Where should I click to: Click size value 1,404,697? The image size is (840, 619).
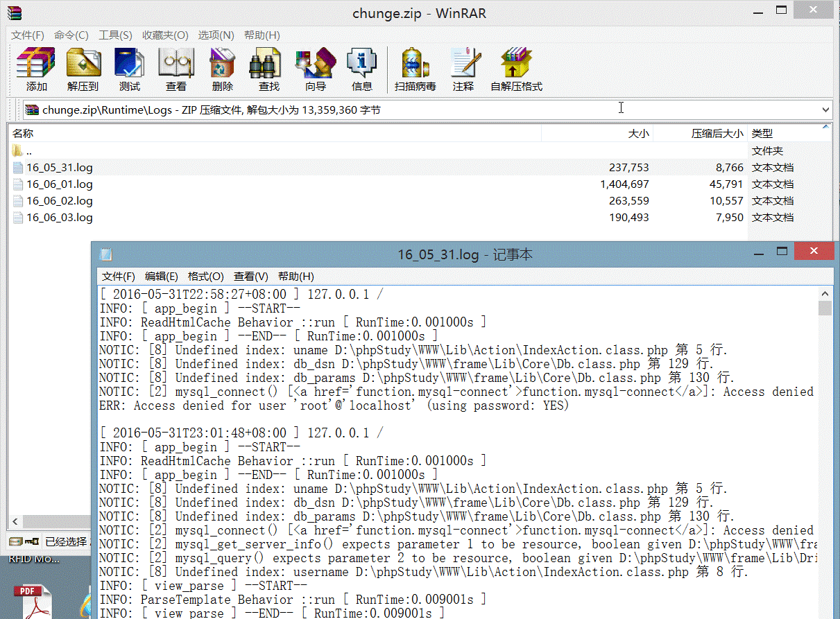pyautogui.click(x=624, y=184)
